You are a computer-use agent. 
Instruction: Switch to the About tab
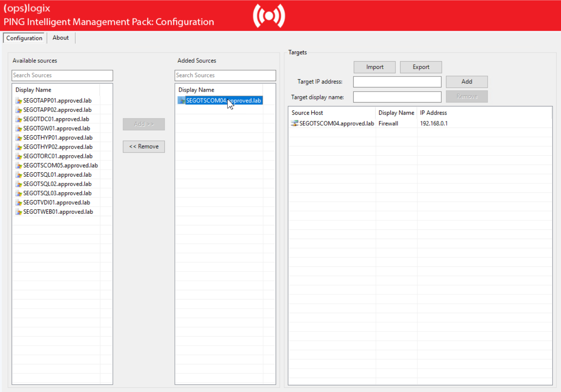coord(61,37)
